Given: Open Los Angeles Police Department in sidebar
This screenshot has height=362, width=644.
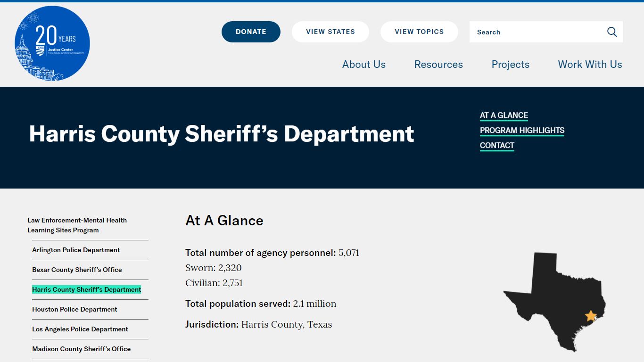Looking at the screenshot, I should click(x=80, y=329).
